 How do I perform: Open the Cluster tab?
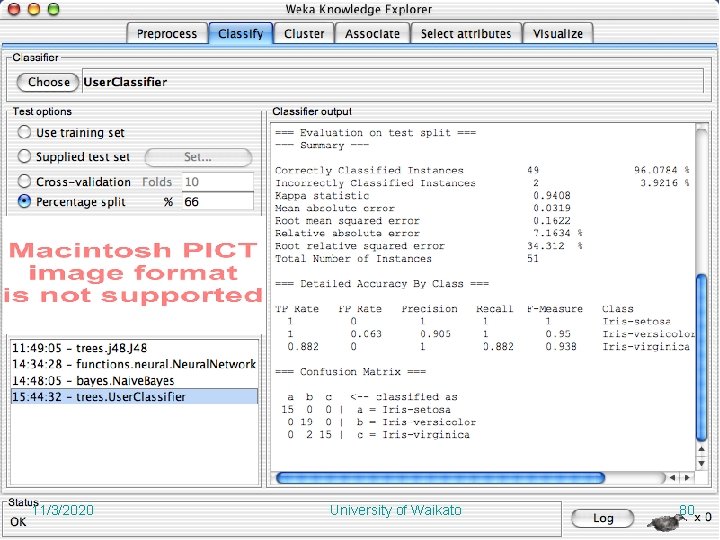point(304,34)
